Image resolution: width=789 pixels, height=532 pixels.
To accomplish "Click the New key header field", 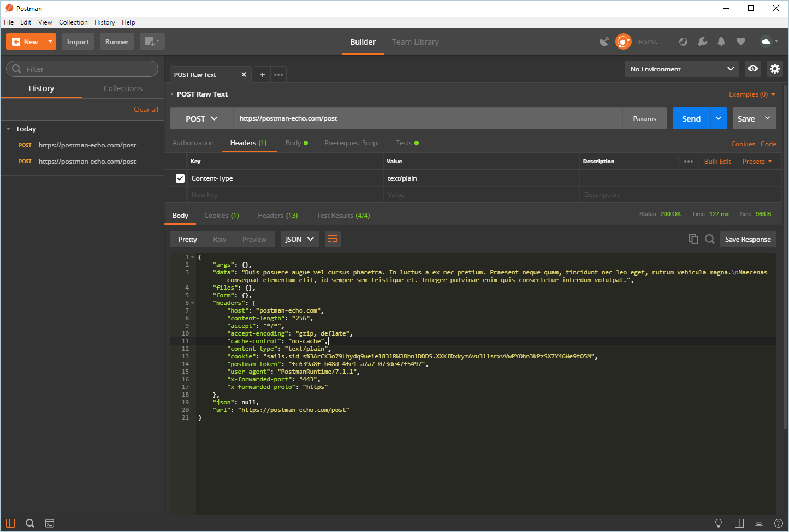I will coord(284,195).
